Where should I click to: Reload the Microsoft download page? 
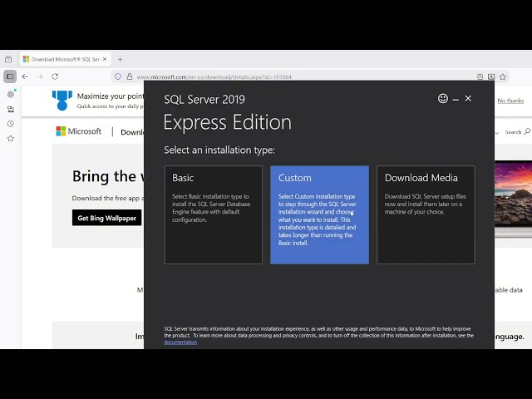(55, 76)
